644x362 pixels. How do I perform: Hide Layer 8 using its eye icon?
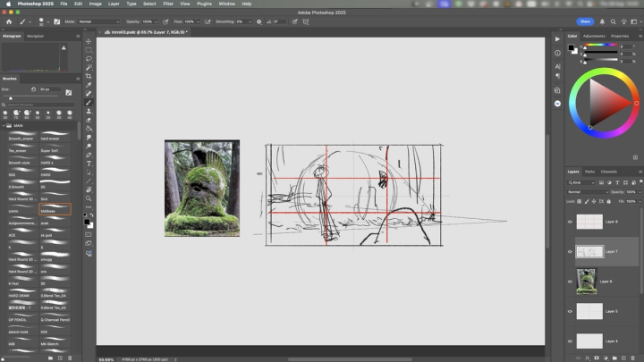coord(570,222)
